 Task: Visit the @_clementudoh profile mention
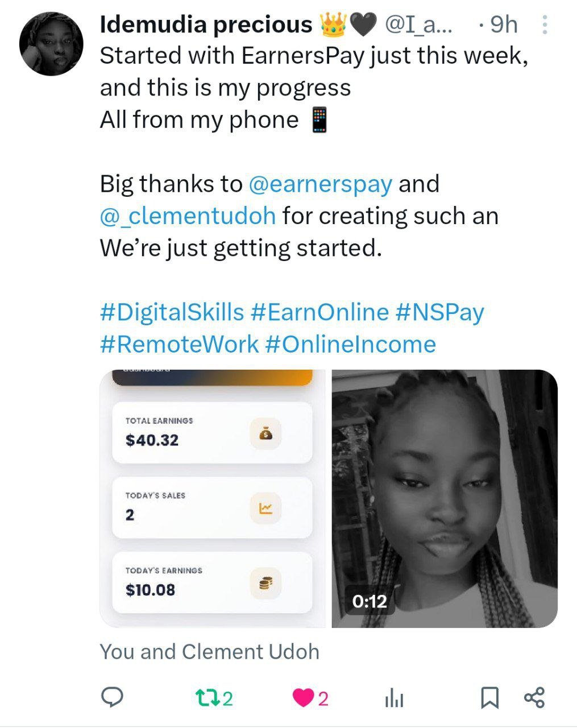188,216
